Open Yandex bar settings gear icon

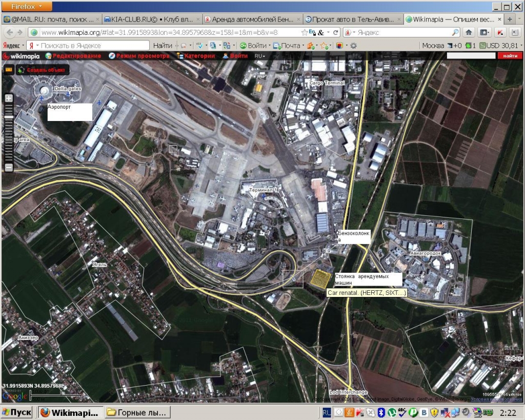tap(353, 46)
